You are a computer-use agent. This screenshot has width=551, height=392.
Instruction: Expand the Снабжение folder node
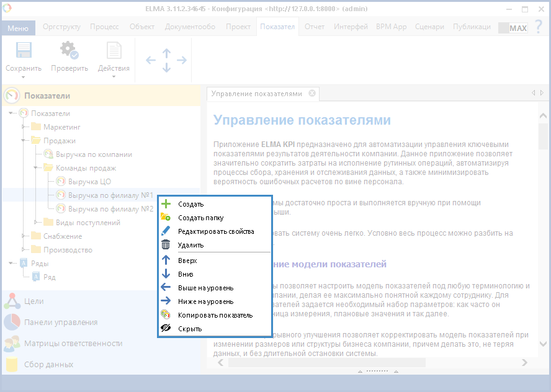(24, 236)
